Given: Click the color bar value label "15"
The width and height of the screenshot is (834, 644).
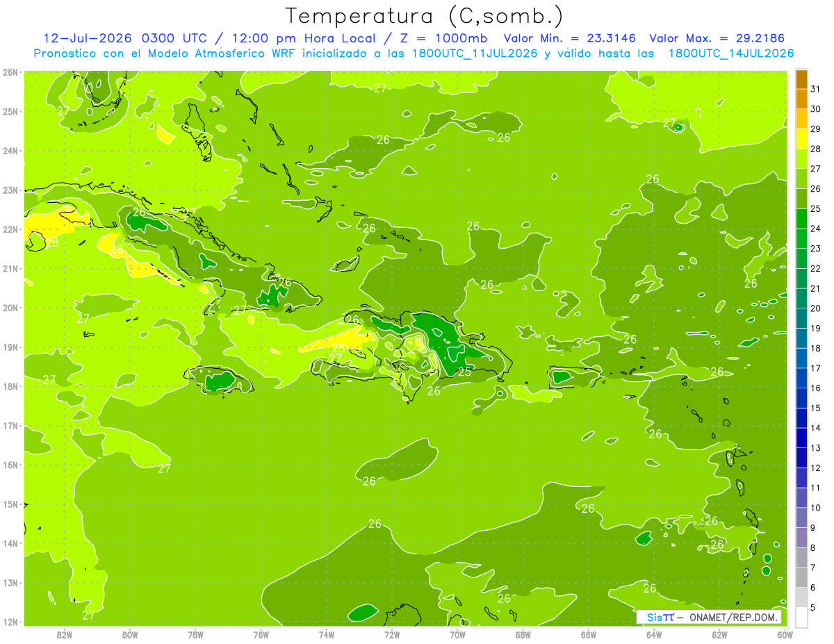Looking at the screenshot, I should coord(815,408).
